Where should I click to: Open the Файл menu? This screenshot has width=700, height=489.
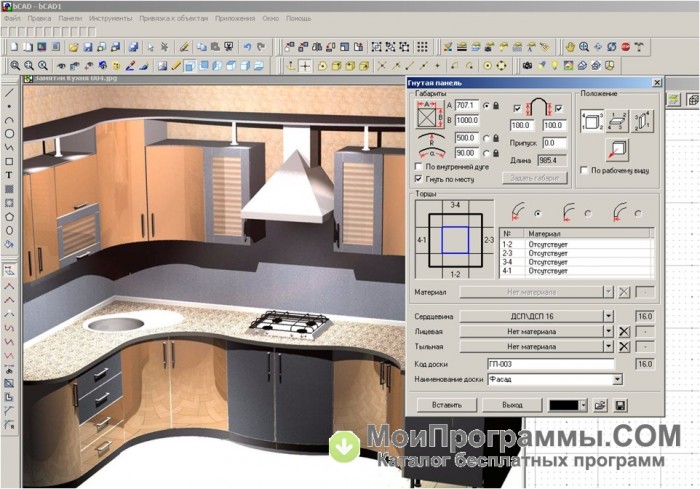tap(12, 18)
